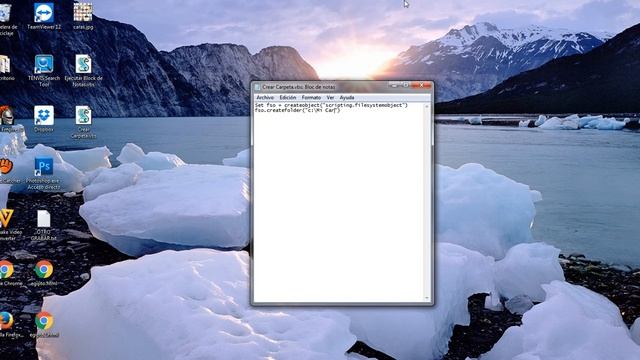Click the Notepad text editing area
Image resolution: width=640 pixels, height=360 pixels.
(339, 202)
